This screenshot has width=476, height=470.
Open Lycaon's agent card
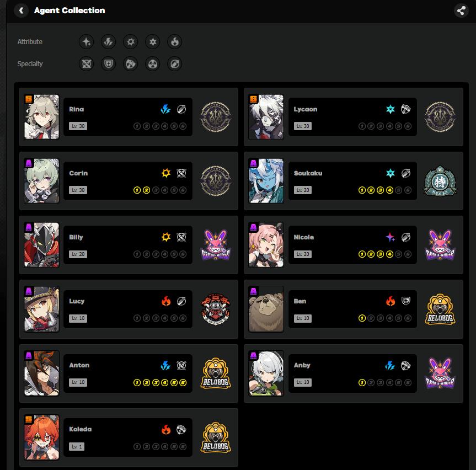click(354, 117)
